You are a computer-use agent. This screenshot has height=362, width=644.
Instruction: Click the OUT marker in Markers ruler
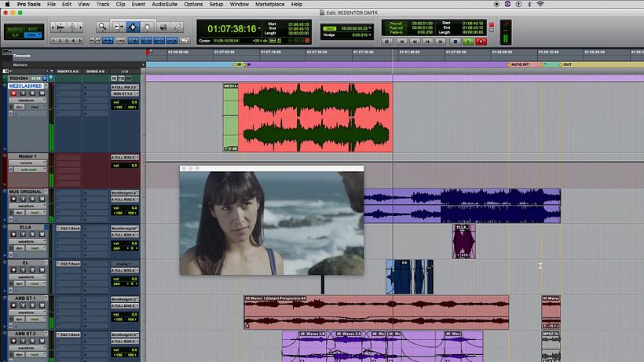coord(565,64)
